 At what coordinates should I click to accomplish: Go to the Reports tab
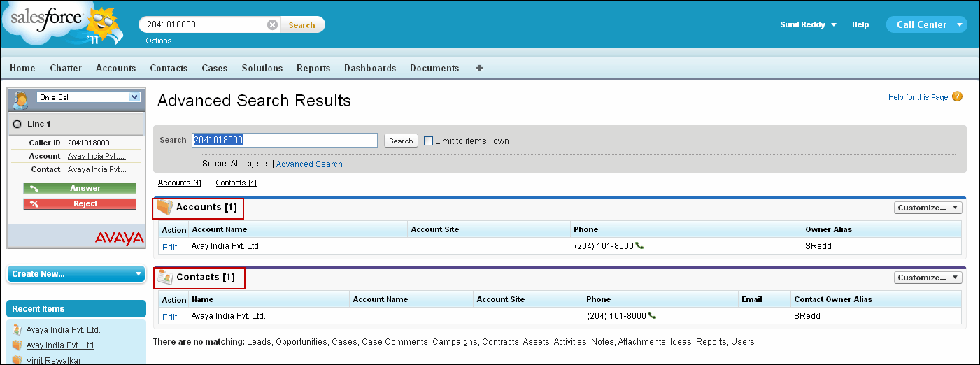tap(313, 69)
